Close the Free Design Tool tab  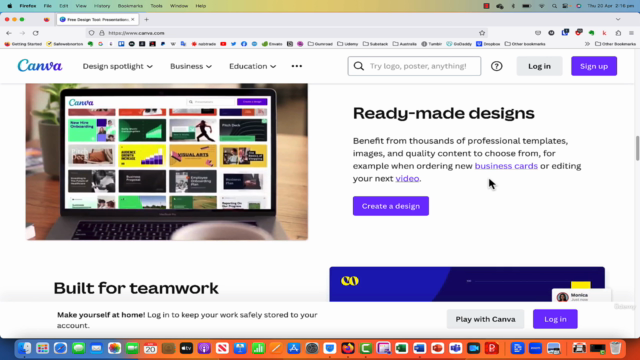pos(133,19)
